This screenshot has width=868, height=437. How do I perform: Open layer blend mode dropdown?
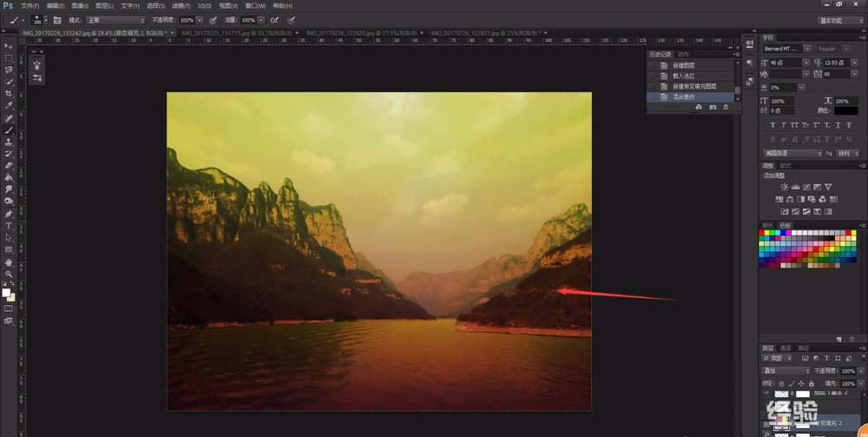[x=785, y=370]
